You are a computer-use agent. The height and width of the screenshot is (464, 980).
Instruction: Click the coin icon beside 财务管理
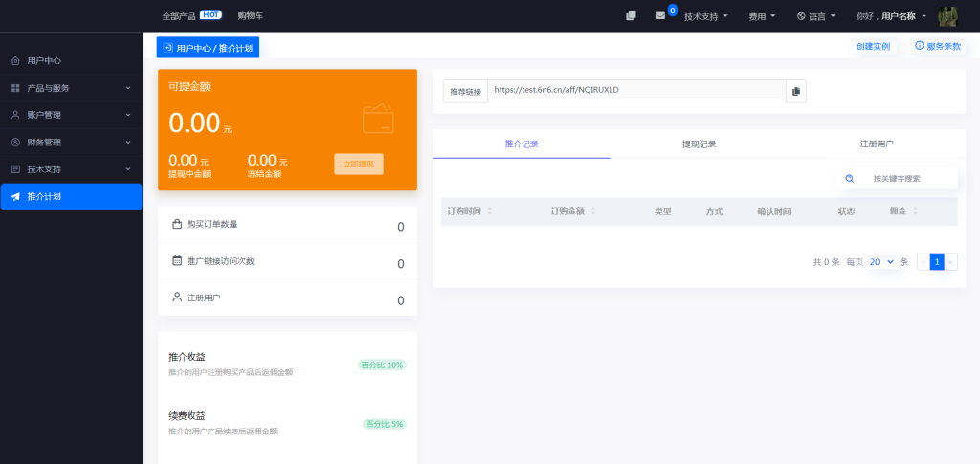click(x=15, y=142)
